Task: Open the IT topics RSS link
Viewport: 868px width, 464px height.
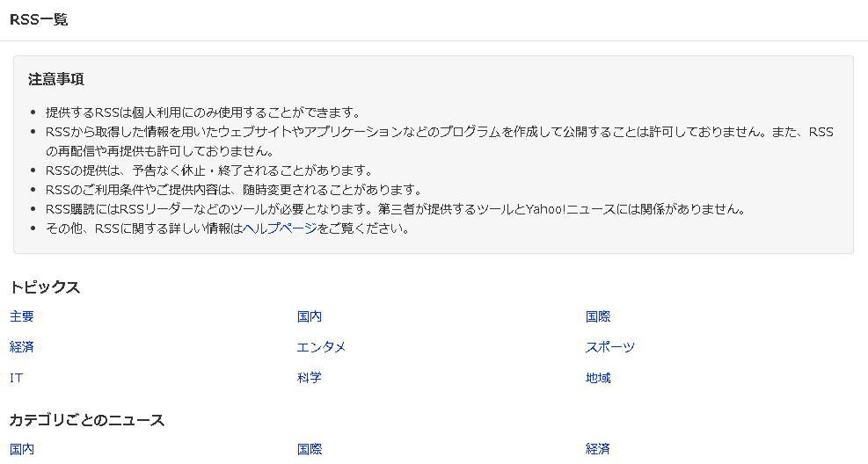Action: click(x=17, y=378)
